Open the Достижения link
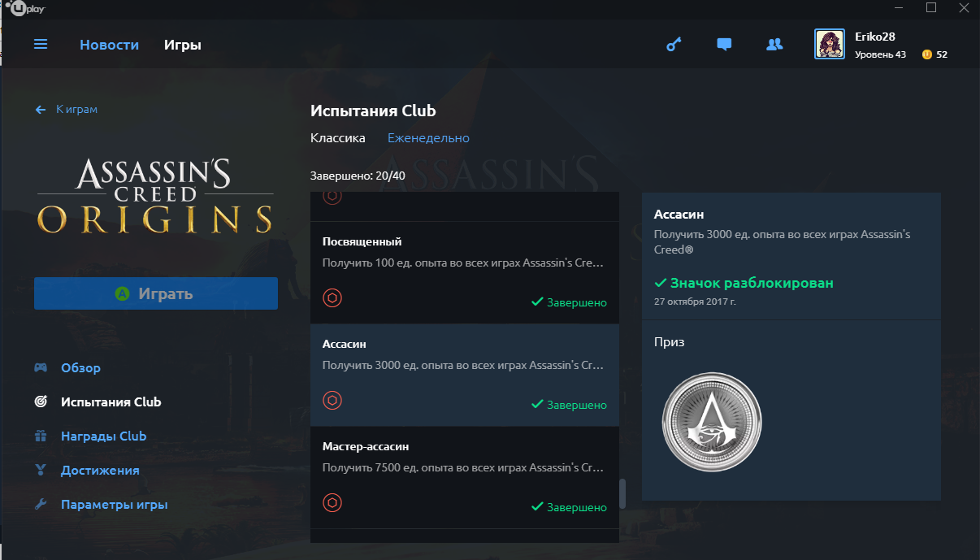The height and width of the screenshot is (560, 980). click(x=100, y=470)
